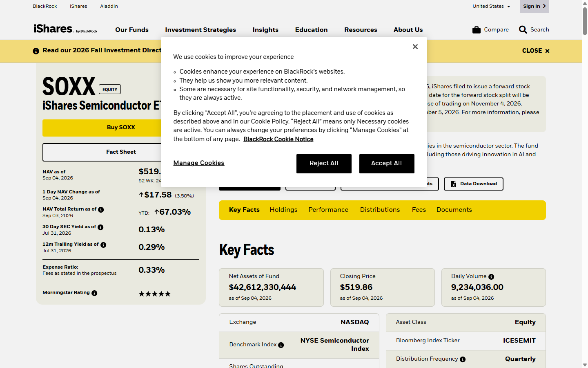Click the info icon beside Morningstar Rating

coord(94,293)
